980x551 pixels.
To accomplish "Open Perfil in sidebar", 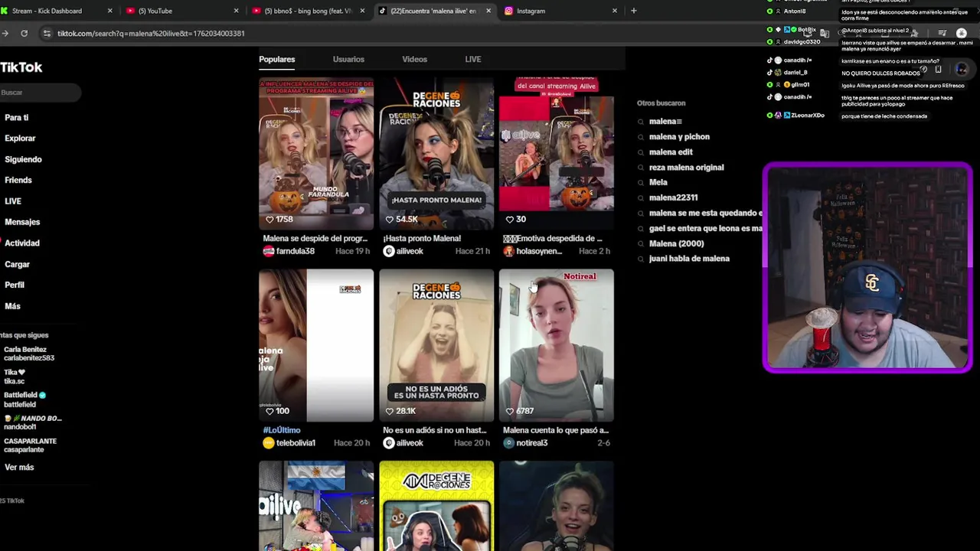I will (15, 285).
